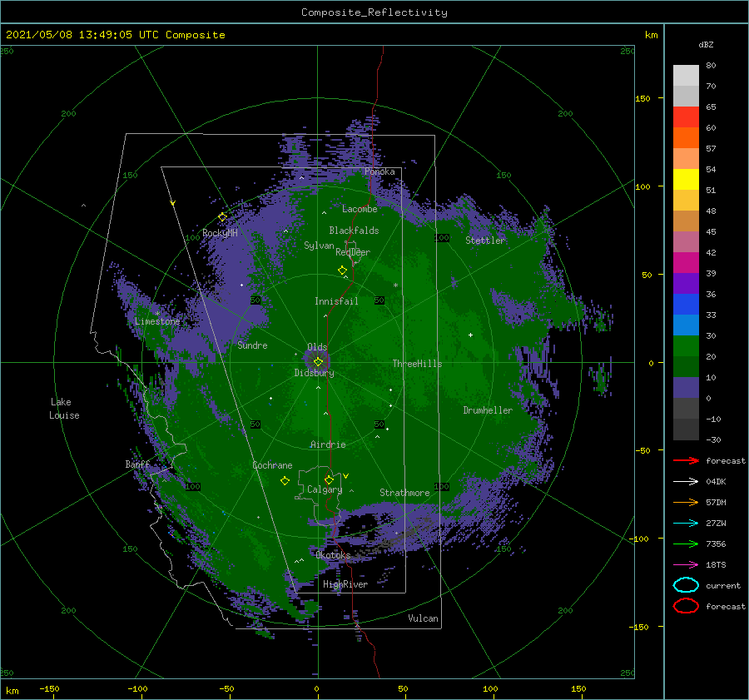Click the asterisk marker above Limestone
This screenshot has height=700, width=749.
[x=157, y=314]
